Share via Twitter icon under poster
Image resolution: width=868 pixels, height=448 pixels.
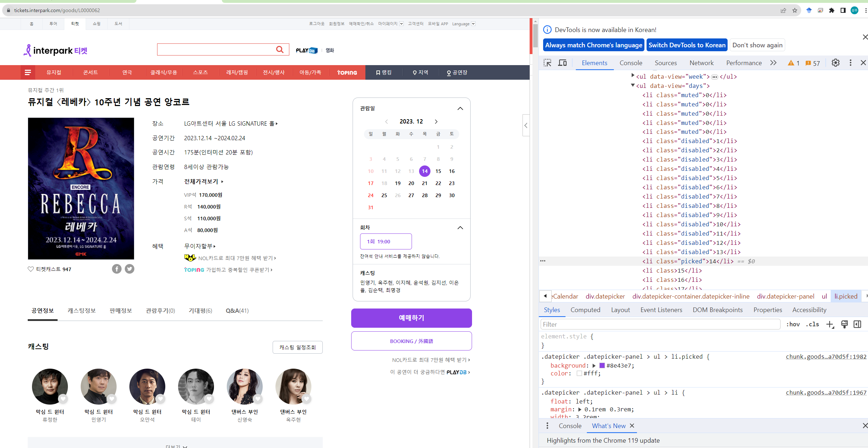[129, 269]
